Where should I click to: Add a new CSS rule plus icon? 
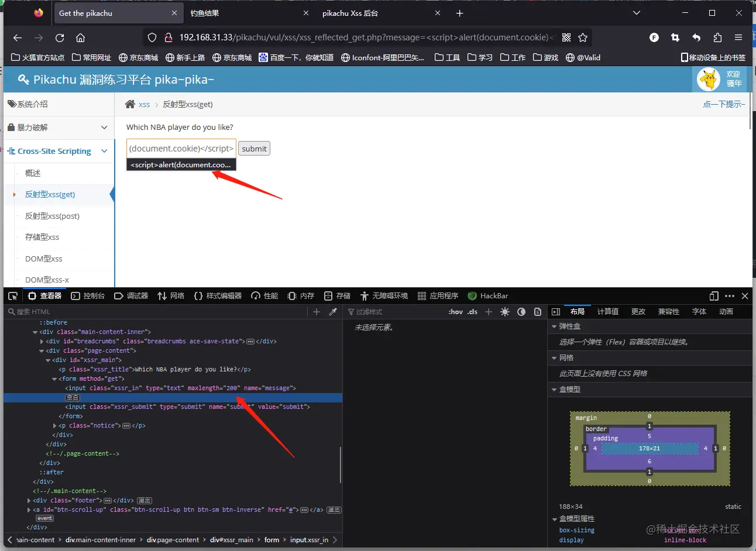point(489,312)
